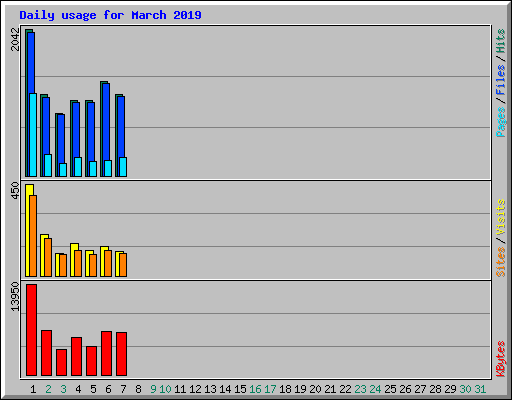Click green day label 16 on the x-axis
Viewport: 512px width, 400px height.
tap(255, 389)
